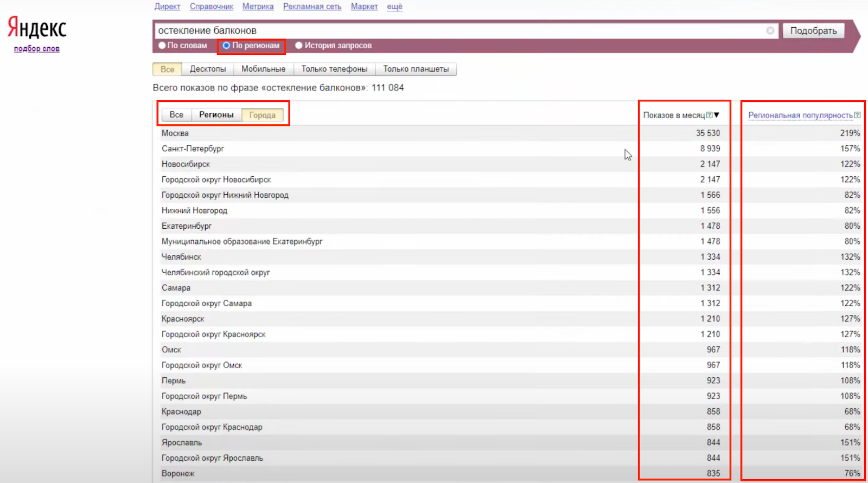Select the По словам radio button
The height and width of the screenshot is (483, 868).
click(x=162, y=46)
